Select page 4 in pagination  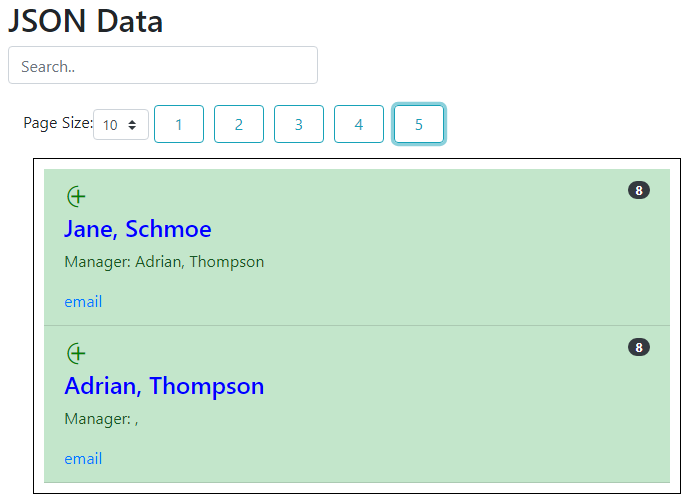[359, 125]
